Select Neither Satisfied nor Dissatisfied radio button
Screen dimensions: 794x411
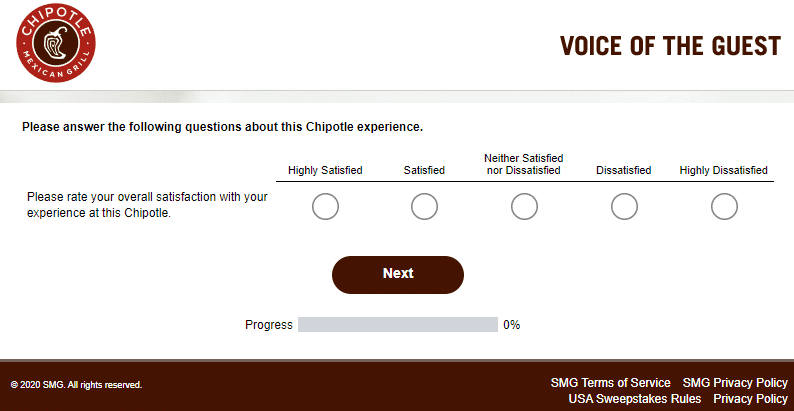(524, 207)
